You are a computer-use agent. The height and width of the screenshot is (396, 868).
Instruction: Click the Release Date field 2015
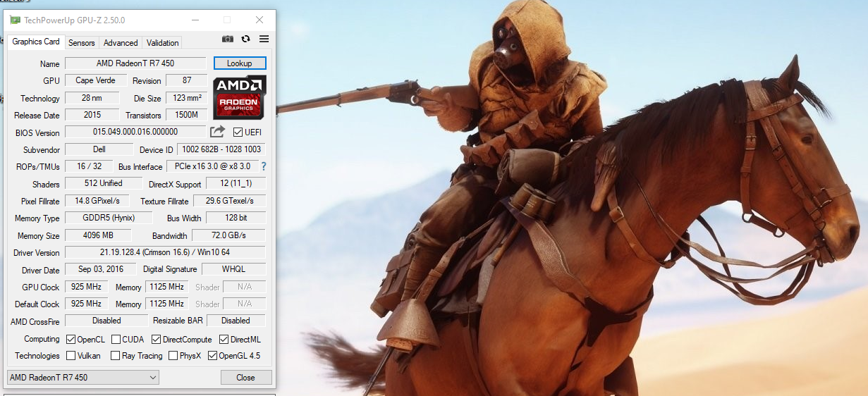92,115
